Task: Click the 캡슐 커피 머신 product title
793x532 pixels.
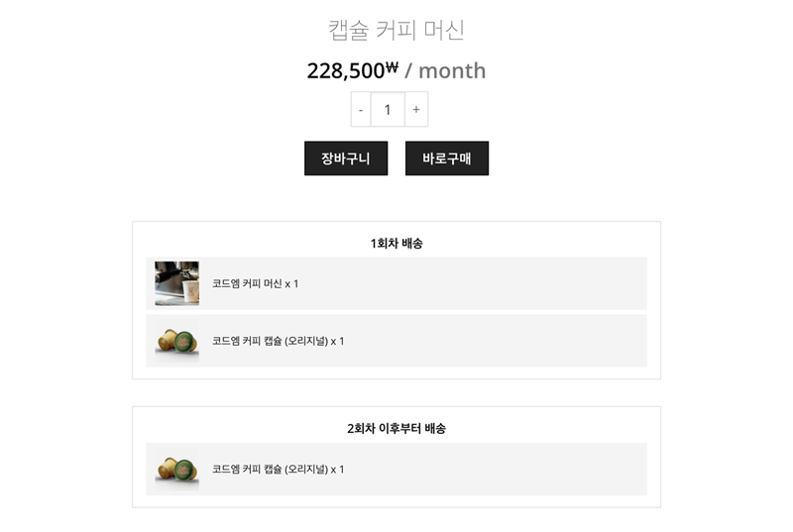Action: click(x=396, y=30)
